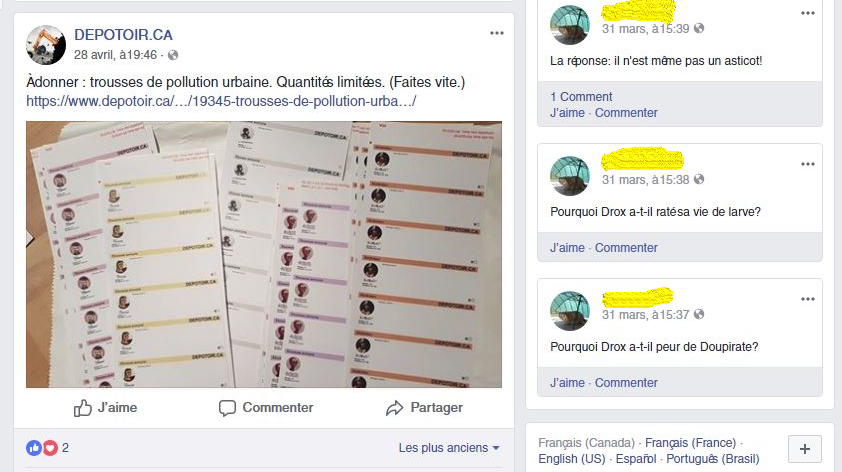This screenshot has width=842, height=472.
Task: Open options menu on 15:38 post
Action: point(808,164)
